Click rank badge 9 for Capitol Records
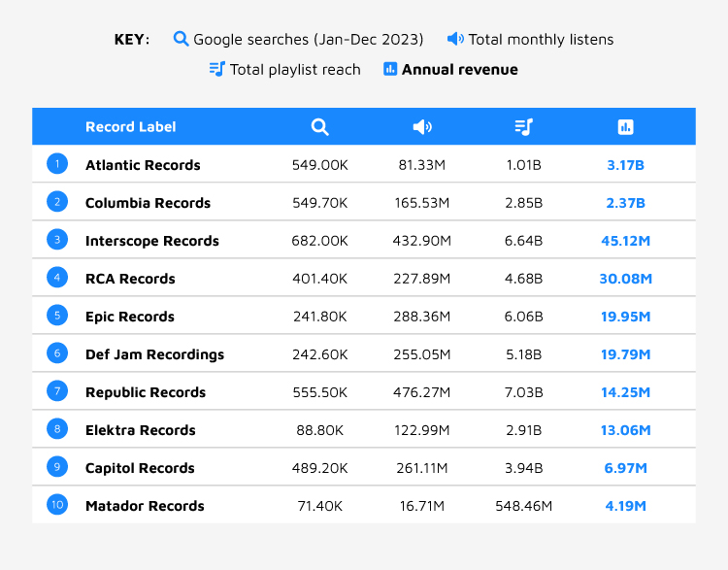The width and height of the screenshot is (728, 570). tap(57, 466)
